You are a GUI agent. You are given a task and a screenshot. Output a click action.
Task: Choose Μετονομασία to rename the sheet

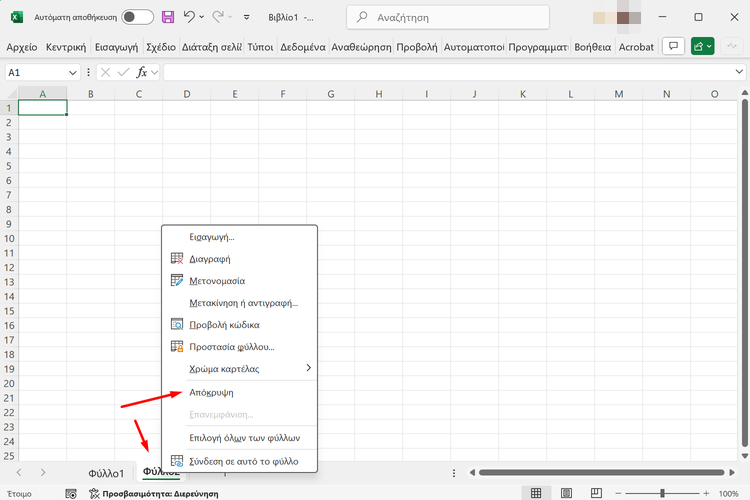coord(239,281)
